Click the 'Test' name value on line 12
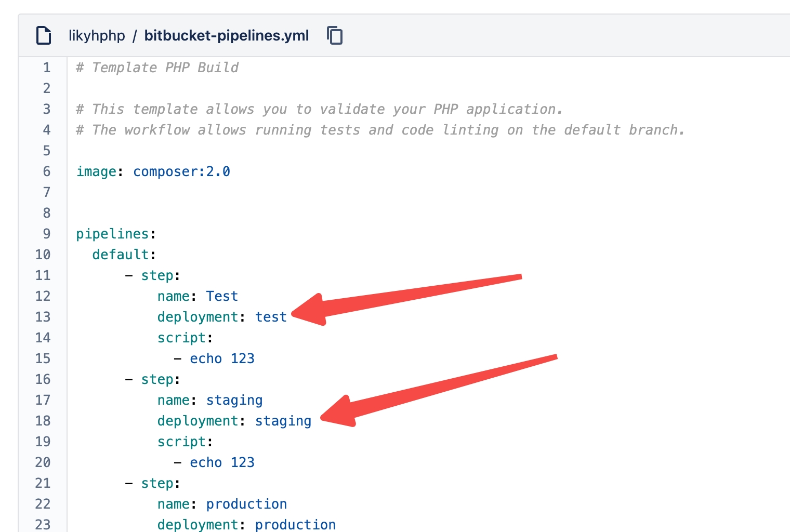 (222, 296)
